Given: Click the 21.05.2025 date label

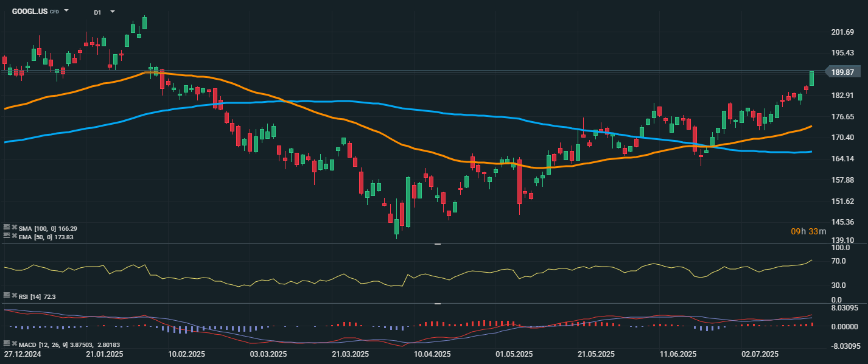Looking at the screenshot, I should coord(595,354).
